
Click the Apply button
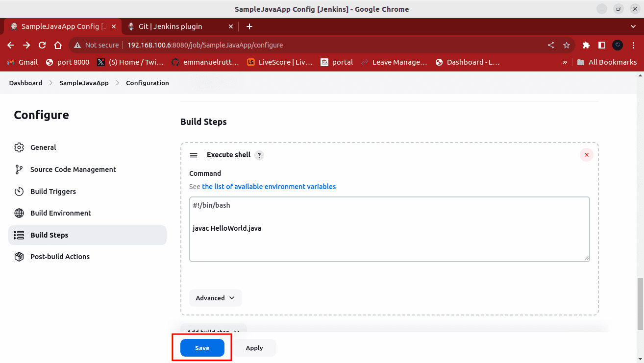(x=254, y=348)
